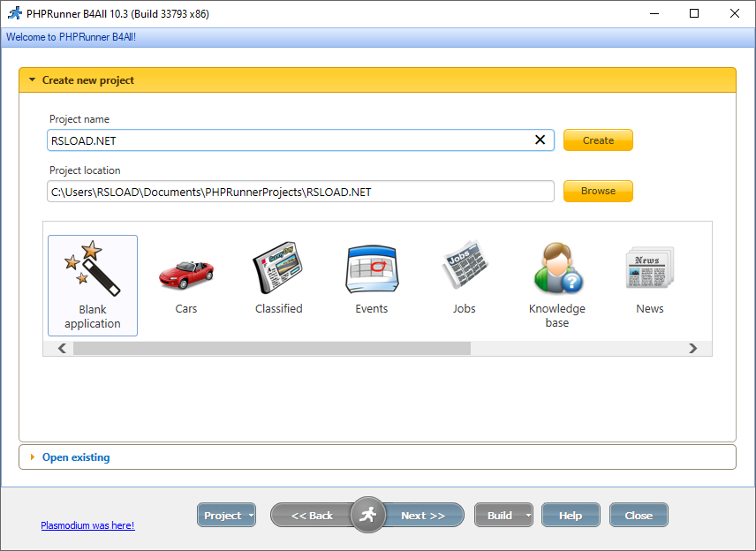Focus the Project location path field
756x551 pixels.
300,192
